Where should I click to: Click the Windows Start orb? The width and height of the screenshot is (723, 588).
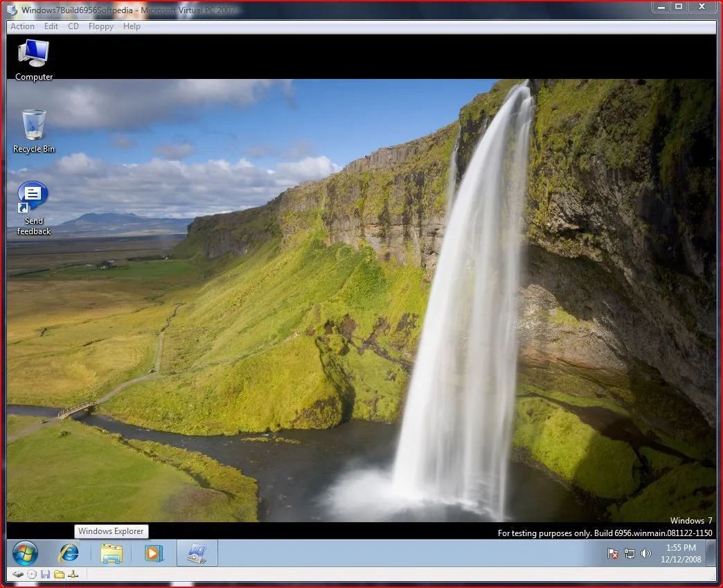pyautogui.click(x=25, y=553)
